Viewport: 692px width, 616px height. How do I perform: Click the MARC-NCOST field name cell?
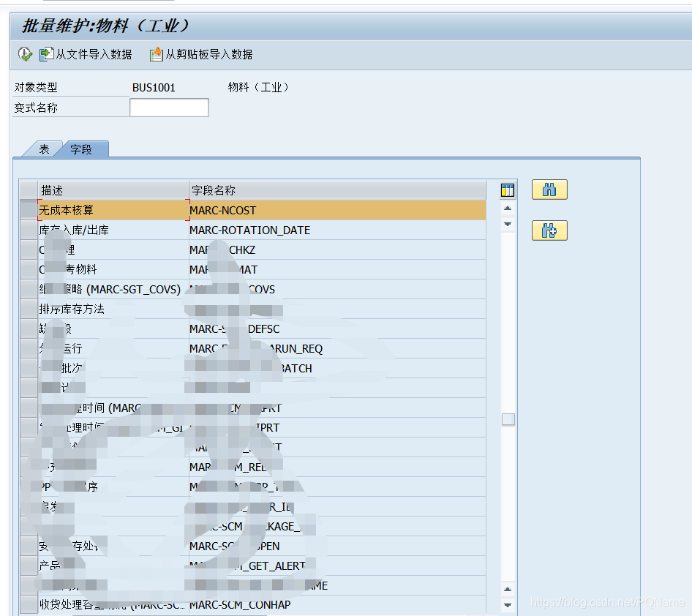337,210
